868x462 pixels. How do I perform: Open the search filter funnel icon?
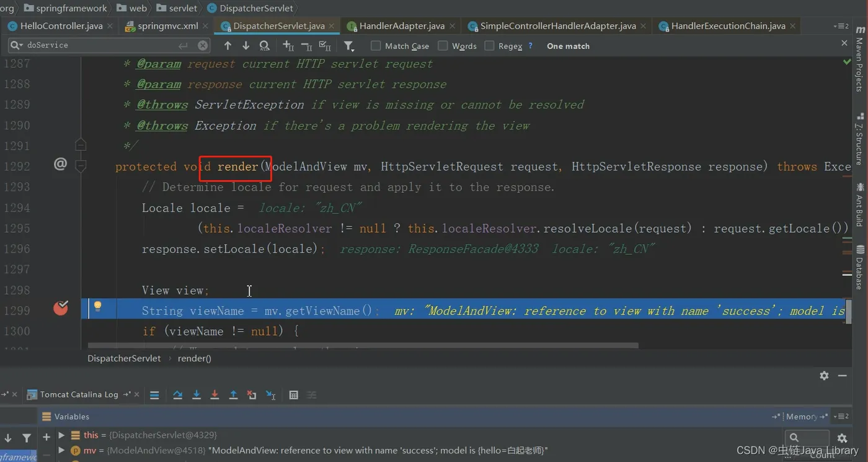point(349,46)
